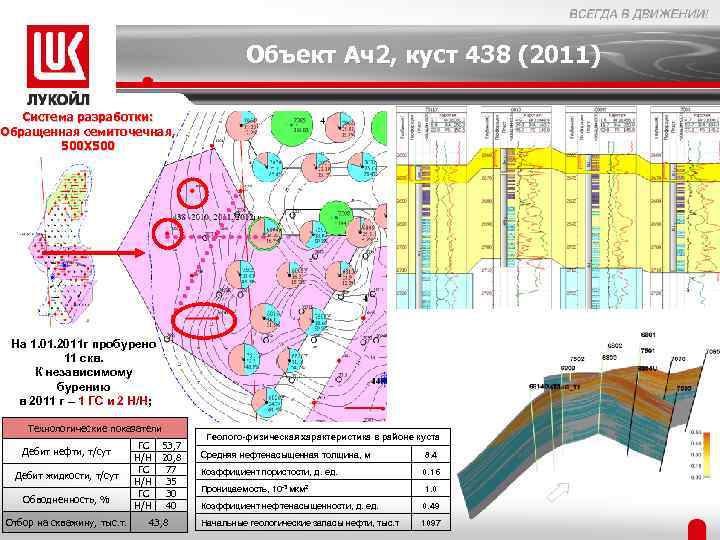The image size is (720, 540).
Task: Click the north arrow on the 3D model
Action: 557,492
